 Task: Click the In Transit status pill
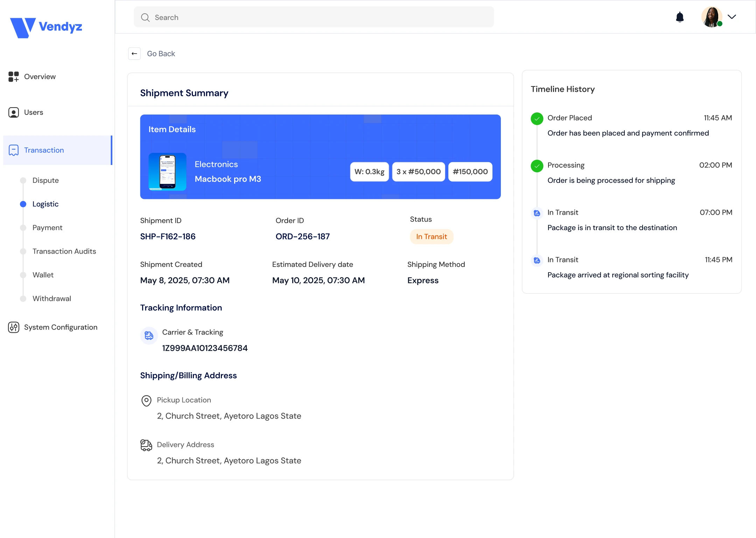[x=432, y=237]
